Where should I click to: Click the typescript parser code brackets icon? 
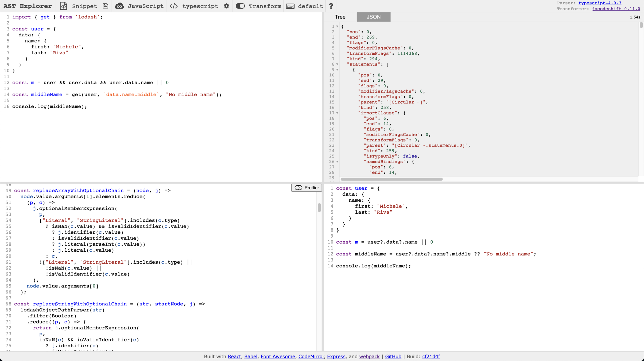pyautogui.click(x=174, y=6)
